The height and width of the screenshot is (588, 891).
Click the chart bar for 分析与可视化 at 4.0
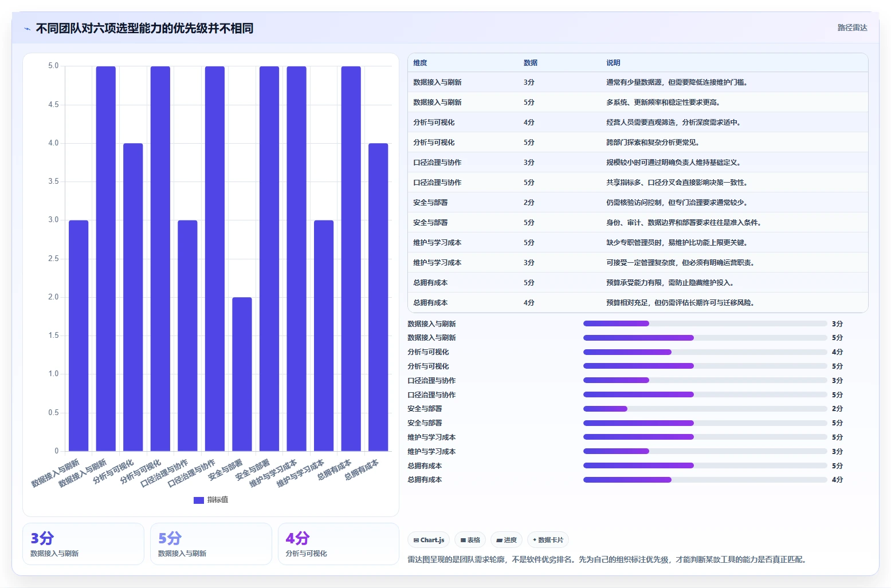tap(133, 297)
